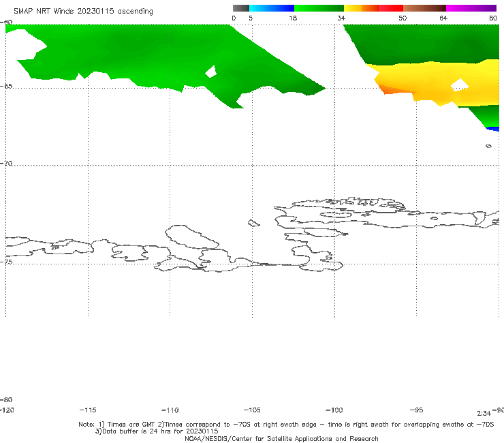Viewport: 504px width, 443px height.
Task: Click the latitude label '-65'
Action: pos(6,87)
